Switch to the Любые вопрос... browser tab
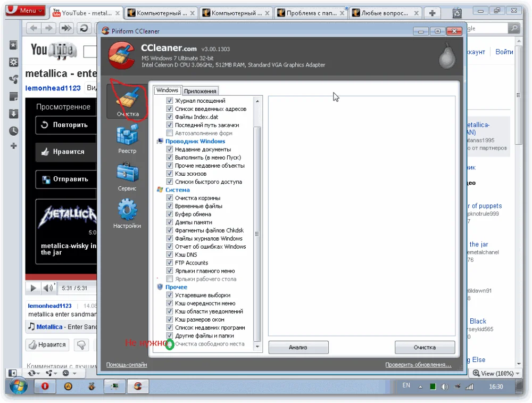The height and width of the screenshot is (403, 532). pyautogui.click(x=385, y=13)
